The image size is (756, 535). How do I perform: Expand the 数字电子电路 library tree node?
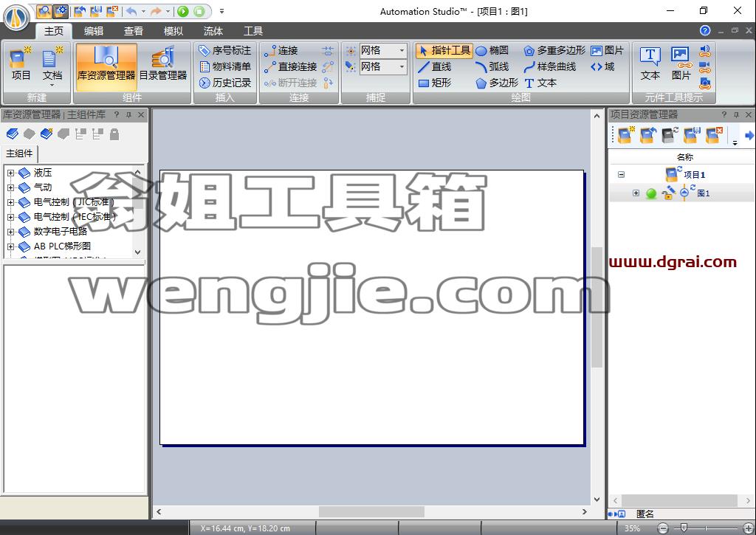pyautogui.click(x=10, y=232)
